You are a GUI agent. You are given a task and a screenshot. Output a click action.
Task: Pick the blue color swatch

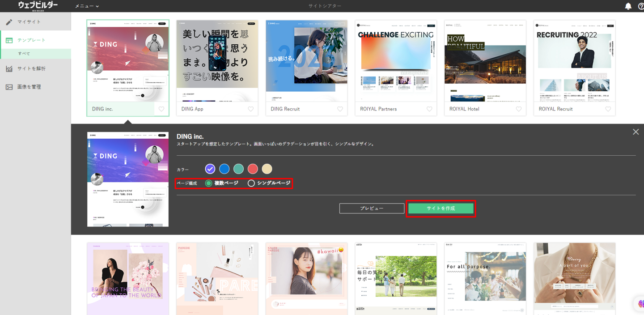224,169
